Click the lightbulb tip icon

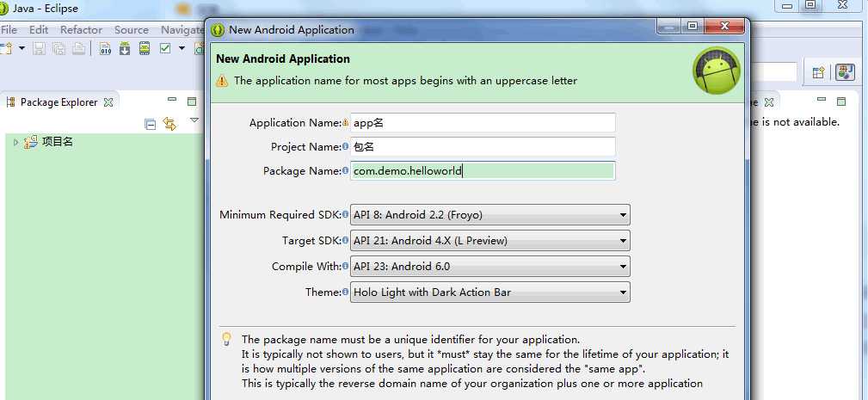coord(226,339)
